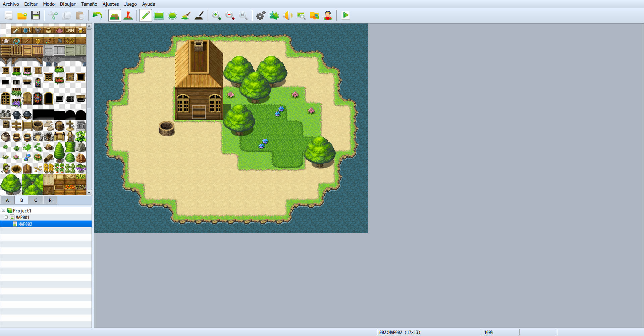
Task: Select the Shadow Pen tool
Action: point(199,15)
